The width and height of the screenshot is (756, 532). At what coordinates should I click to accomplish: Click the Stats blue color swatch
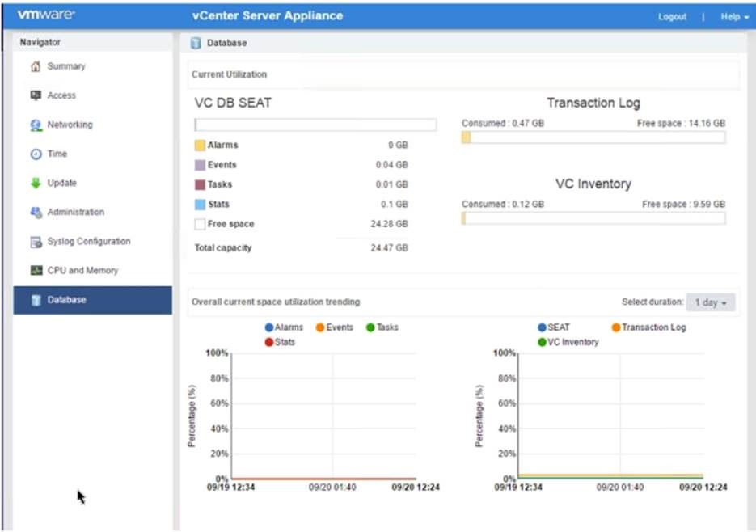tap(200, 205)
